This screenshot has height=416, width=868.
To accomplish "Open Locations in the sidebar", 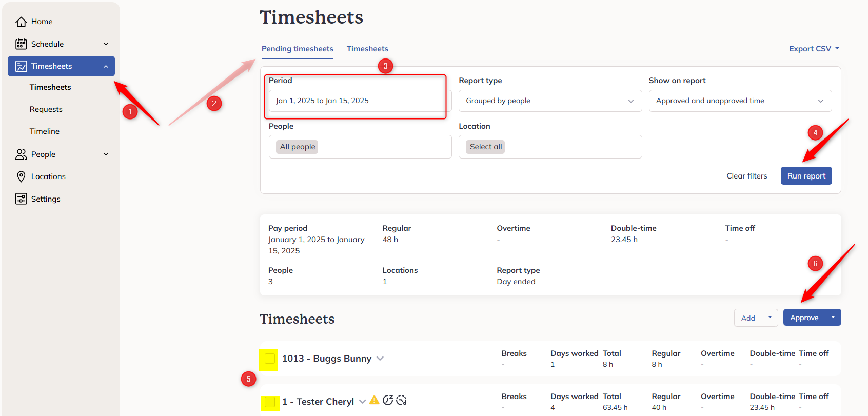I will coord(48,176).
